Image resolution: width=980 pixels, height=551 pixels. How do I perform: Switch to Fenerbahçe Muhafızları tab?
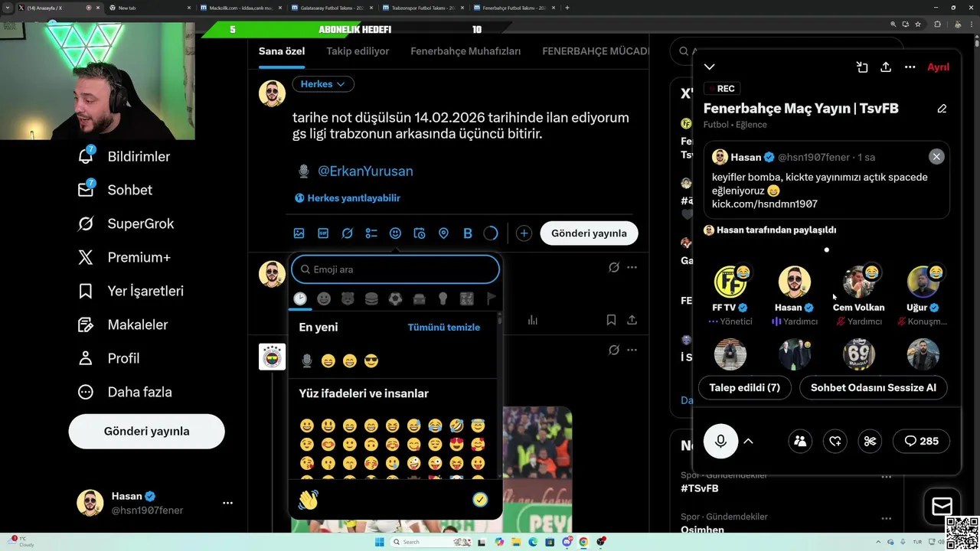(465, 51)
